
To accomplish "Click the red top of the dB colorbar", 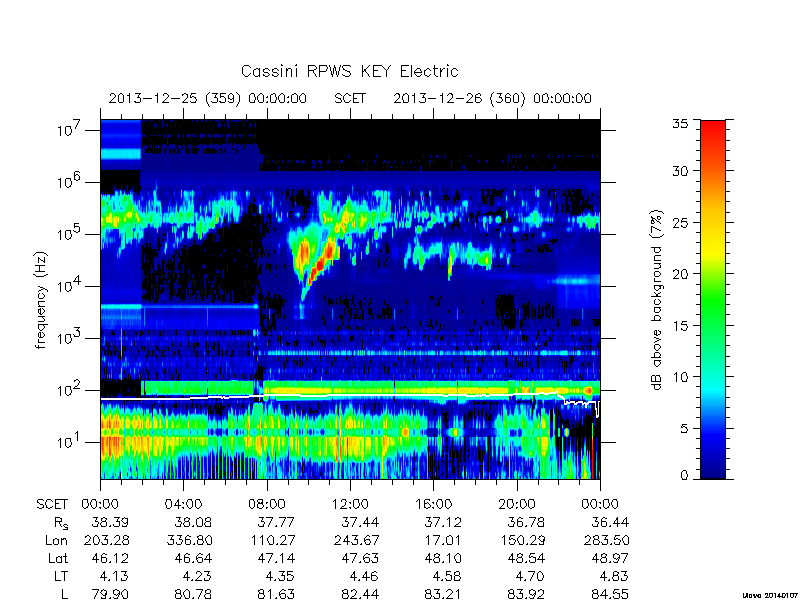I will pyautogui.click(x=713, y=128).
